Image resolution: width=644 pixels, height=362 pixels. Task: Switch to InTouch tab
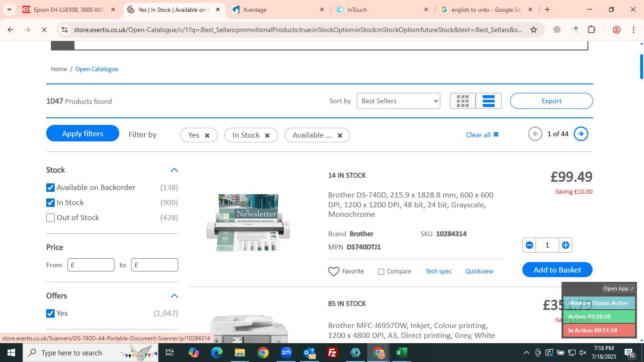[382, 9]
